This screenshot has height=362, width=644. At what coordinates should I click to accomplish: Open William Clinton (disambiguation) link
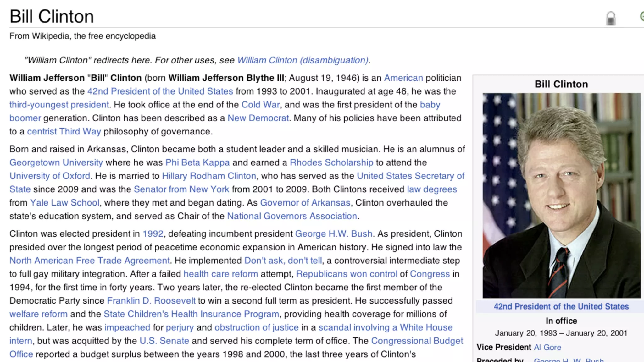click(303, 60)
